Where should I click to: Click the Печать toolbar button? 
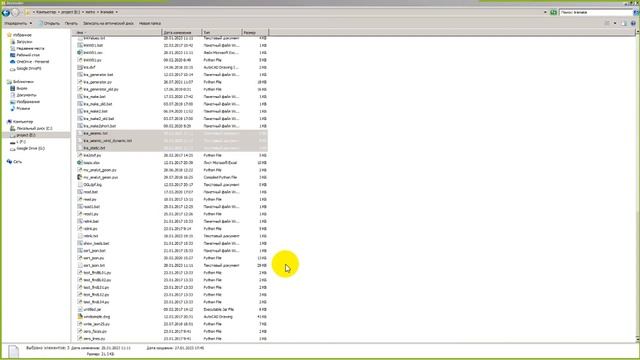coord(71,23)
